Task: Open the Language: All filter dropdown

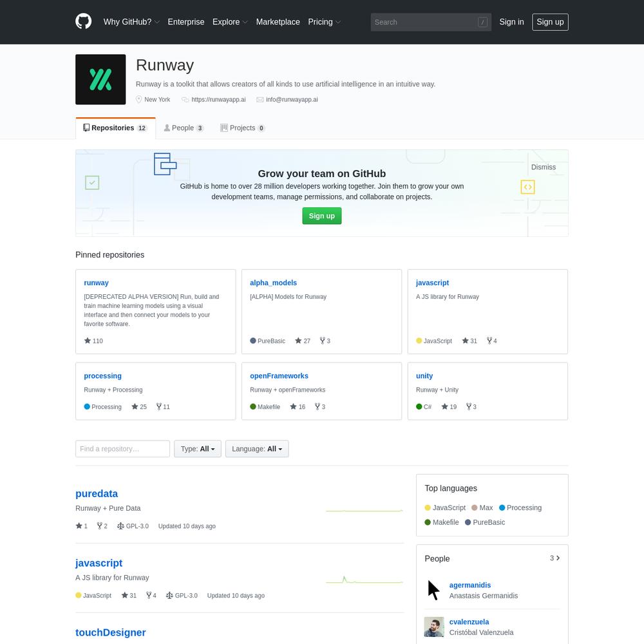Action: click(x=257, y=449)
